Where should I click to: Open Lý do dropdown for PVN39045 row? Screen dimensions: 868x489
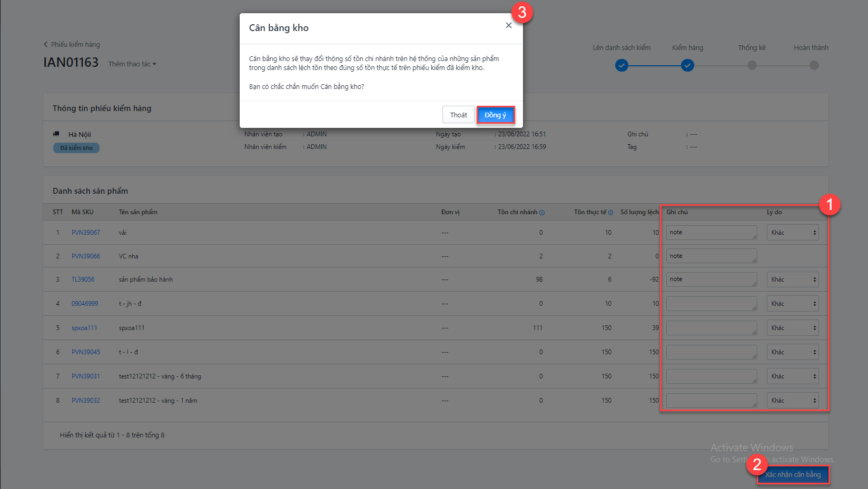[x=793, y=352]
